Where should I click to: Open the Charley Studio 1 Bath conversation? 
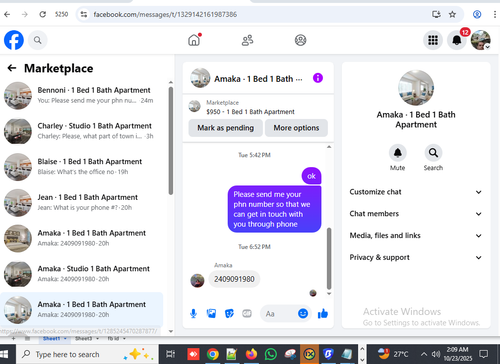[x=82, y=131]
